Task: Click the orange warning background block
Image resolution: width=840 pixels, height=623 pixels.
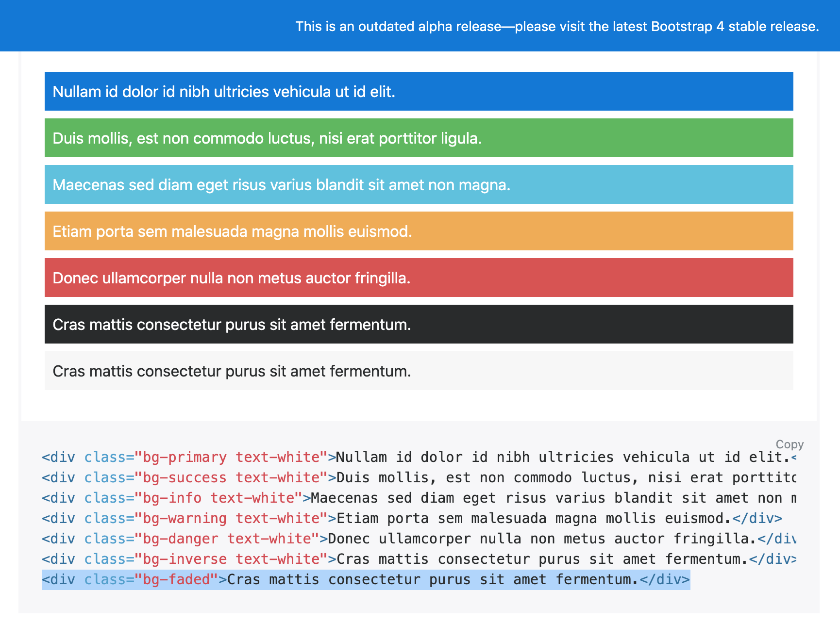Action: (419, 231)
